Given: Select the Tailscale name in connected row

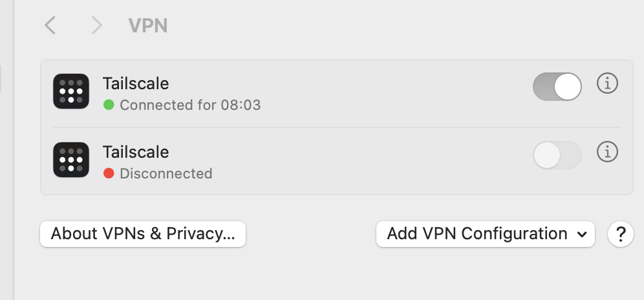Looking at the screenshot, I should tap(136, 83).
